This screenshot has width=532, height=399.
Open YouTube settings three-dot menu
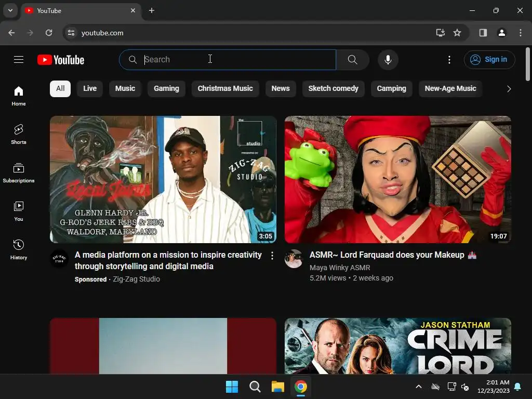pyautogui.click(x=449, y=60)
